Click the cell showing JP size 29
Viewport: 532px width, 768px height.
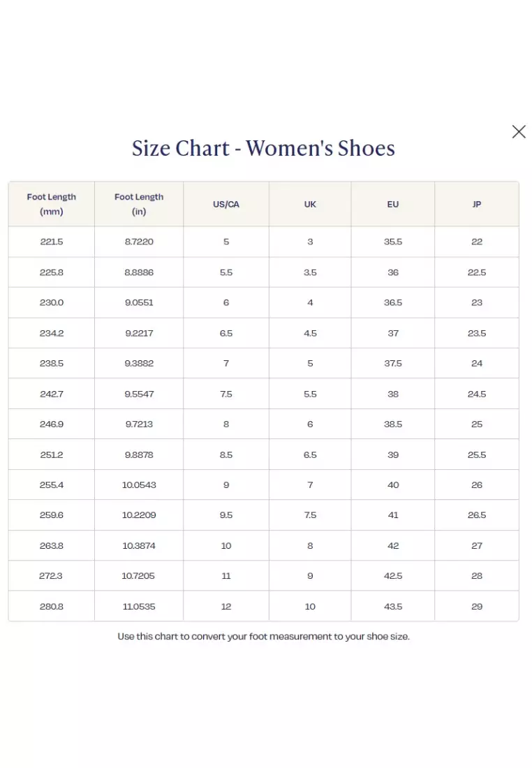coord(477,606)
